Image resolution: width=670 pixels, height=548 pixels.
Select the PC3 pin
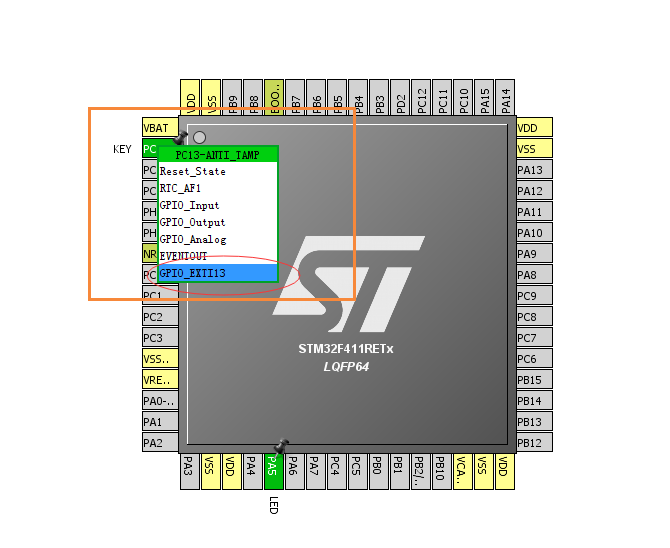(160, 338)
